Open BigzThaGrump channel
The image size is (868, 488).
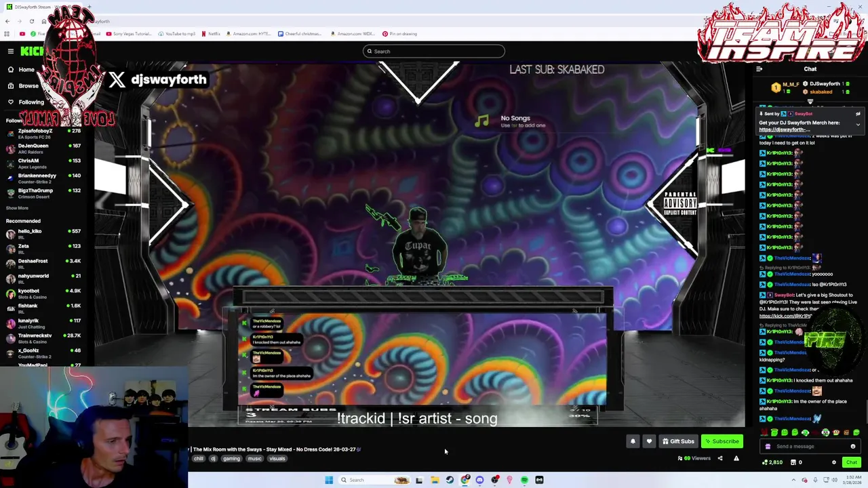click(x=44, y=193)
